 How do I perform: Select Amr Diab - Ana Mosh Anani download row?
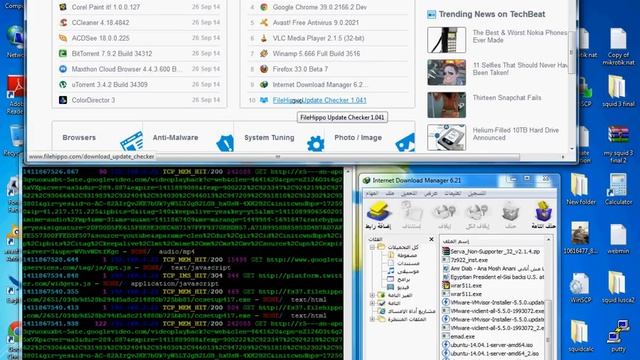pyautogui.click(x=493, y=268)
